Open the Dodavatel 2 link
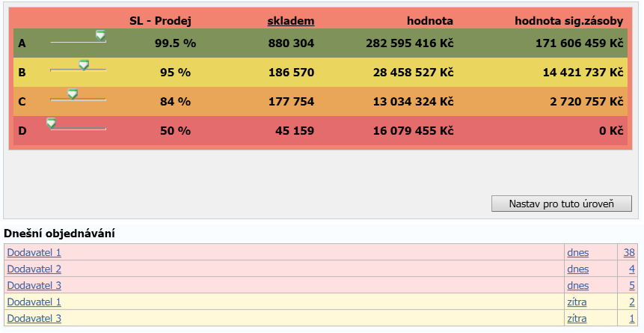The width and height of the screenshot is (644, 333). click(x=34, y=269)
